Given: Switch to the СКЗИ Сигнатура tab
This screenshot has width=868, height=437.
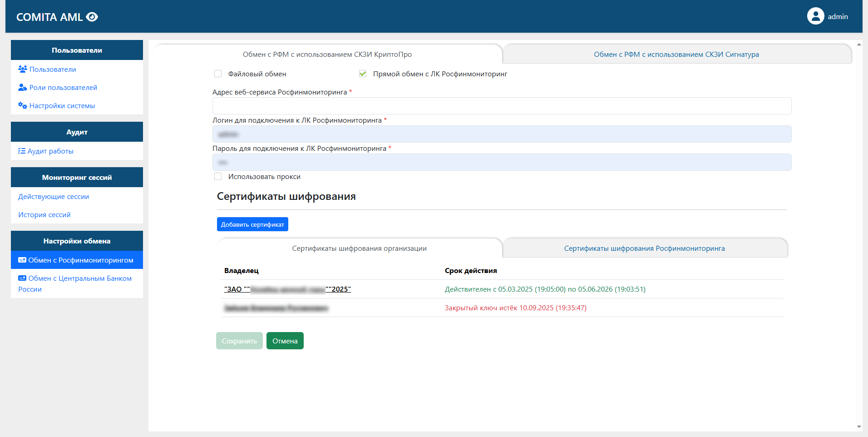Looking at the screenshot, I should pyautogui.click(x=676, y=55).
